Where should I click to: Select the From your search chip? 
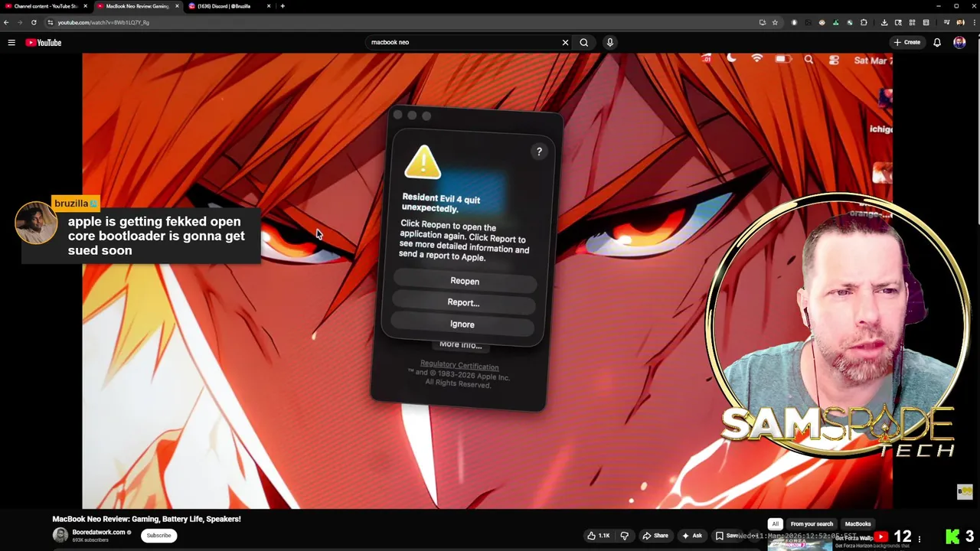812,524
